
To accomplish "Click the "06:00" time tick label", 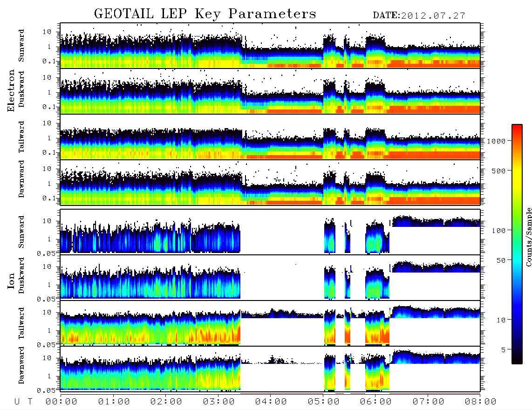I will point(376,402).
